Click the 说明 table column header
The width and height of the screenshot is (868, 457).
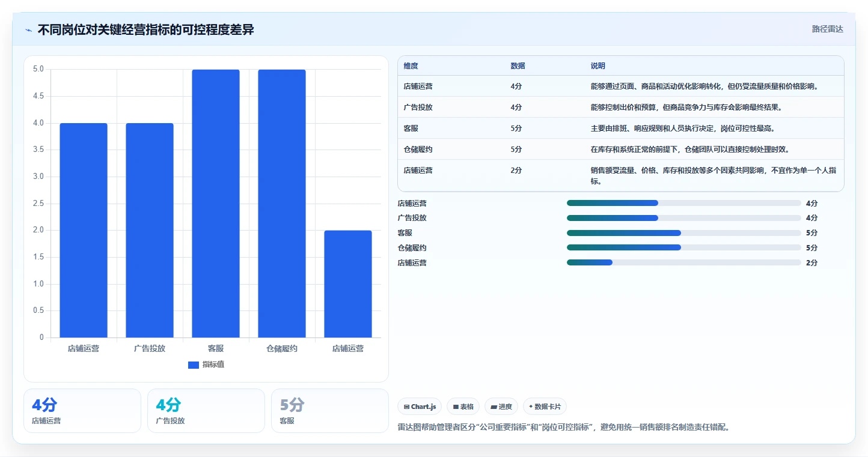[x=598, y=66]
